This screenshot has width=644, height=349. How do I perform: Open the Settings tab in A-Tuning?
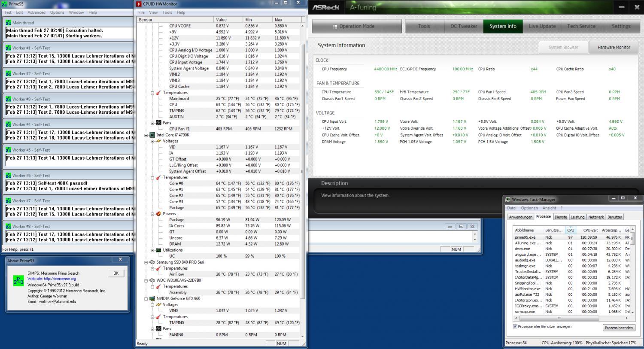(621, 26)
